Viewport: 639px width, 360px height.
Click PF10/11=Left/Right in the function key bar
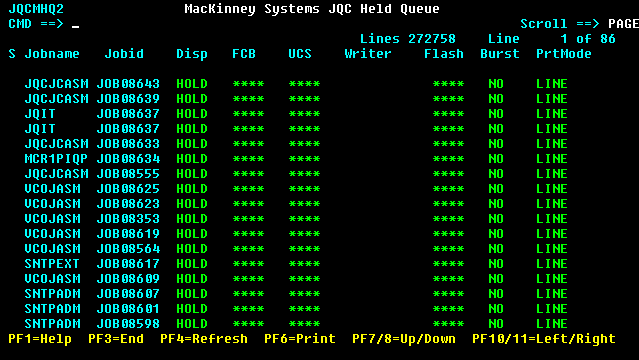(x=543, y=339)
